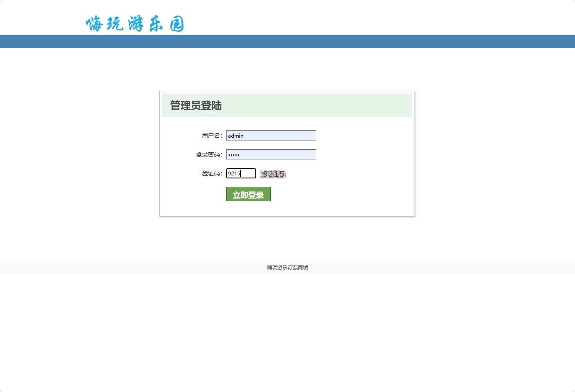
Task: Click the masked password dots
Action: pos(233,154)
